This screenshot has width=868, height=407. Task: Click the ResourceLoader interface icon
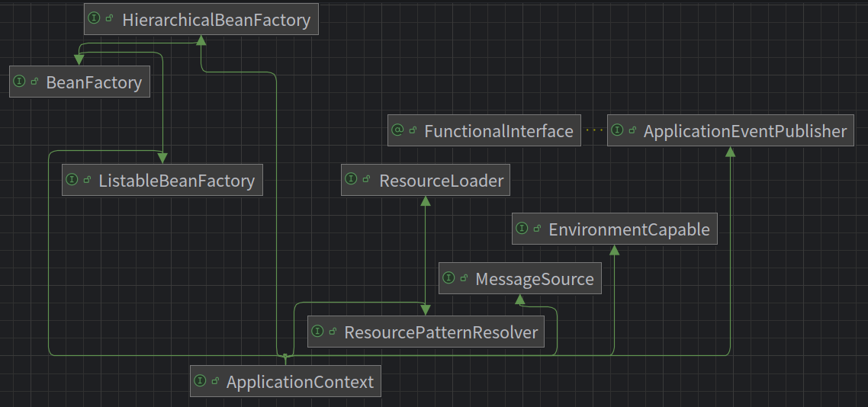click(350, 178)
